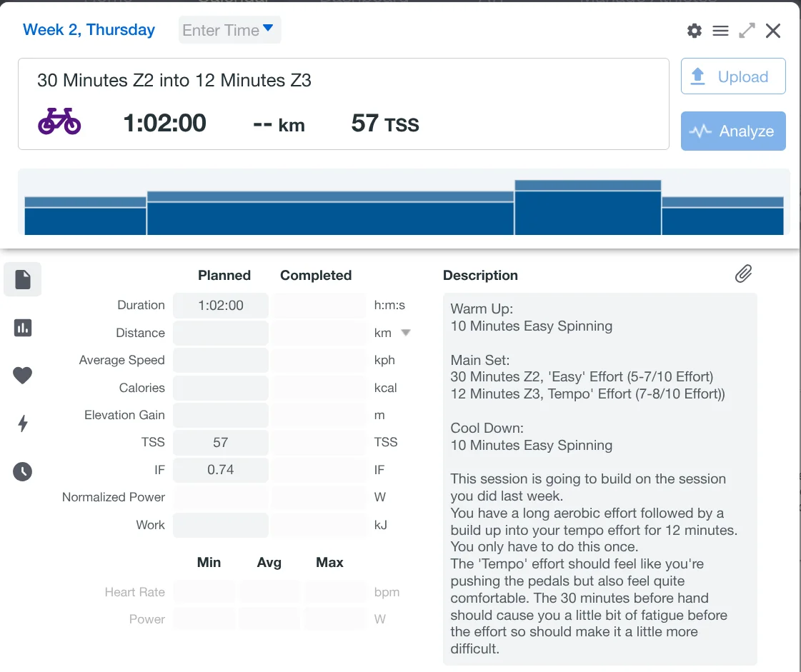The width and height of the screenshot is (801, 672).
Task: Open the workout settings gear icon
Action: point(694,31)
